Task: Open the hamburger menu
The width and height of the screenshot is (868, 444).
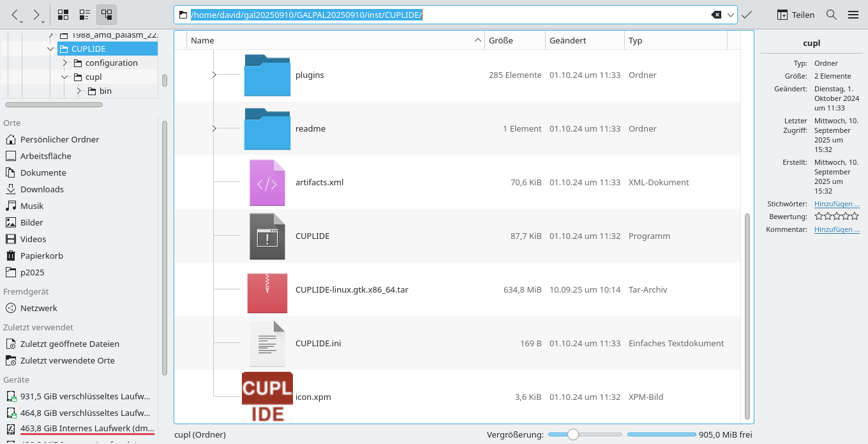Action: 853,14
